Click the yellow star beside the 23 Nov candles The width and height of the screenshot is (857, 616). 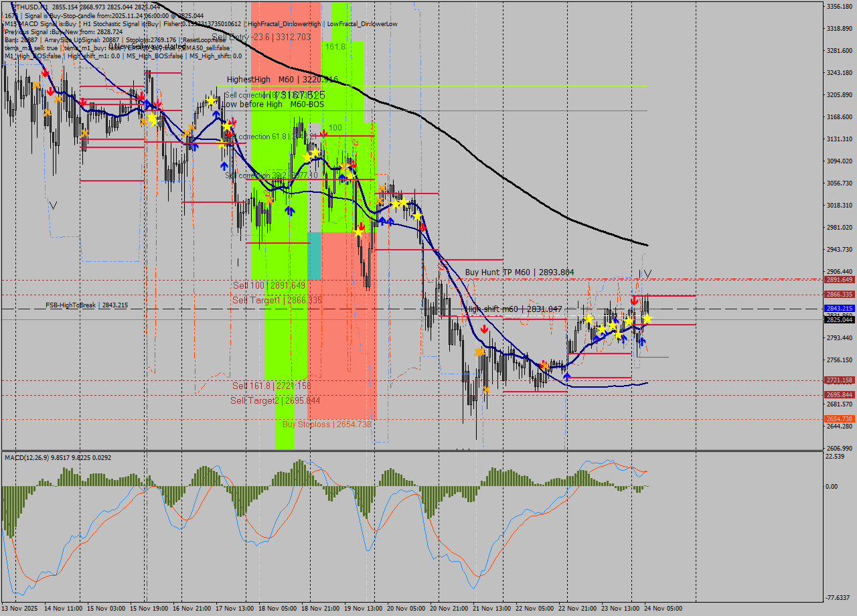[615, 327]
